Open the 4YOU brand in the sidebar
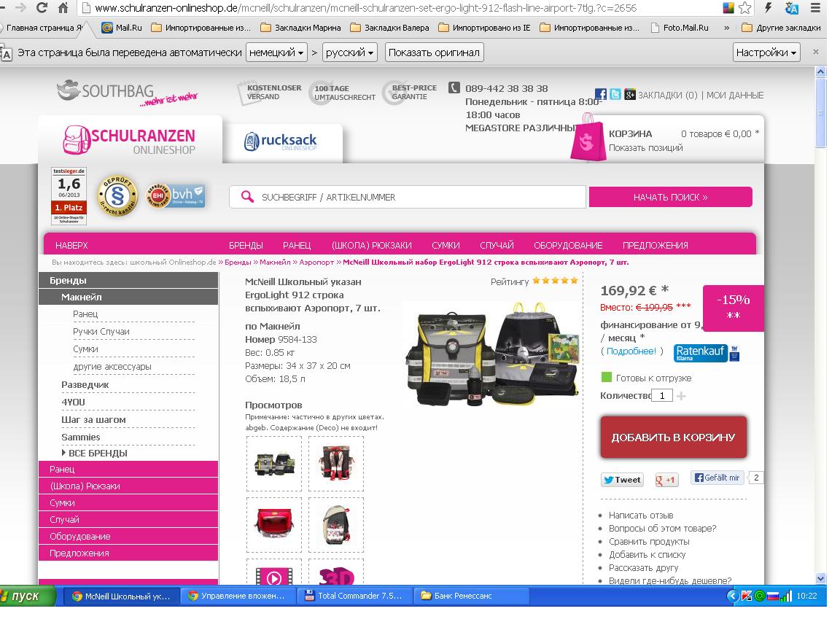Viewport: 840px width, 630px height. click(73, 402)
